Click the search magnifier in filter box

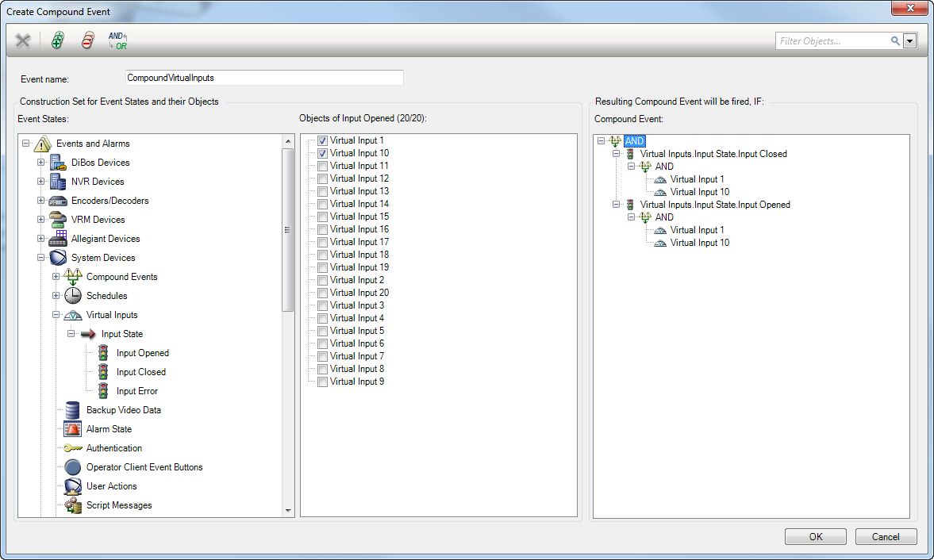pyautogui.click(x=894, y=41)
